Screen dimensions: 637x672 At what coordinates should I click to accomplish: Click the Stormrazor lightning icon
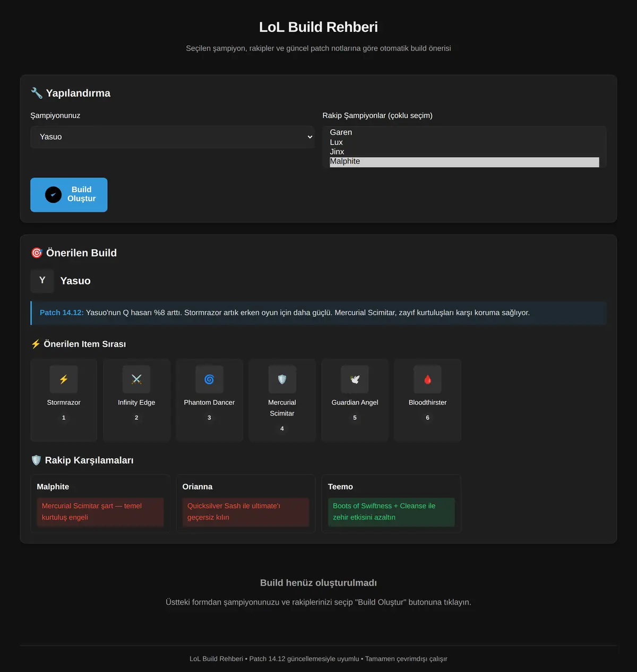[x=64, y=380]
